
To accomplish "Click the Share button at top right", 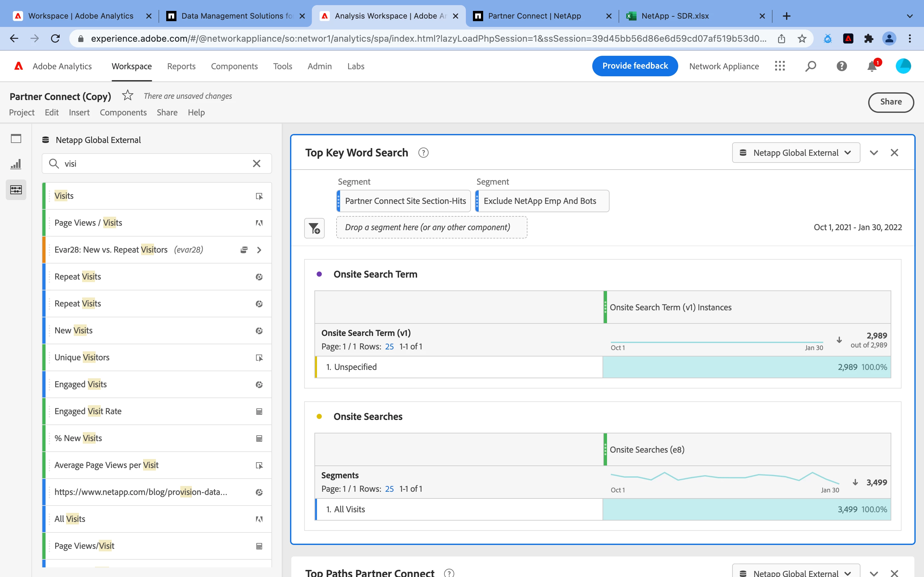I will tap(890, 102).
